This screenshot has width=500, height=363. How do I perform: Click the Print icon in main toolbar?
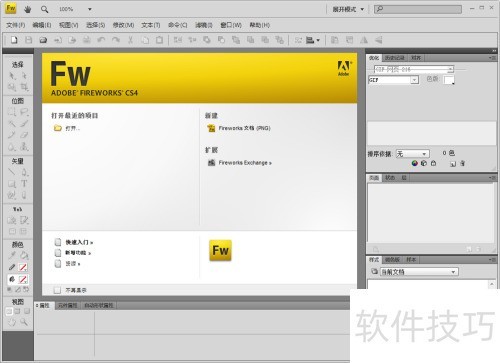(87, 40)
